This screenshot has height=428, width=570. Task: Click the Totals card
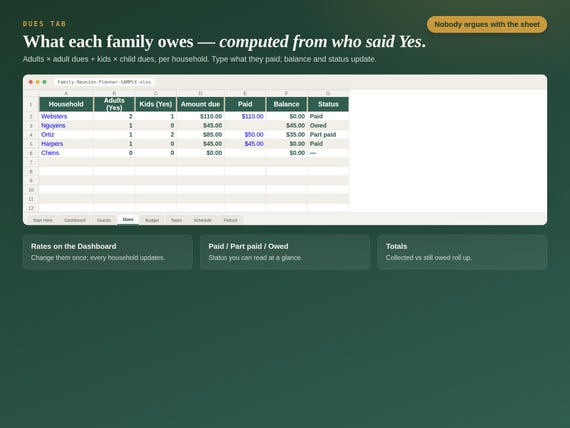(462, 252)
